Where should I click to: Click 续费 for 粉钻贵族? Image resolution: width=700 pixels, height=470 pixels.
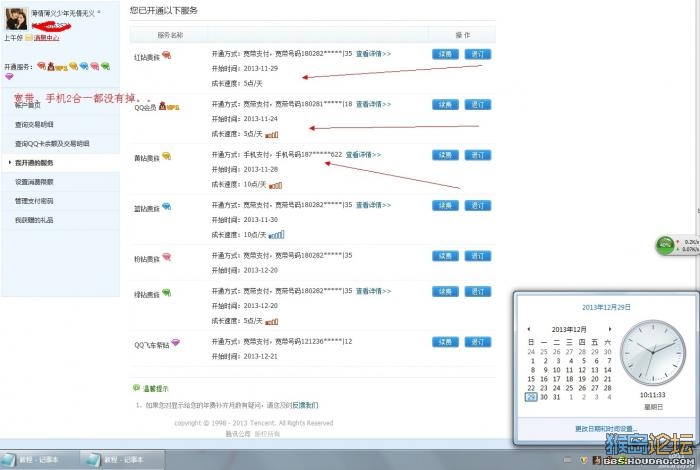(445, 256)
